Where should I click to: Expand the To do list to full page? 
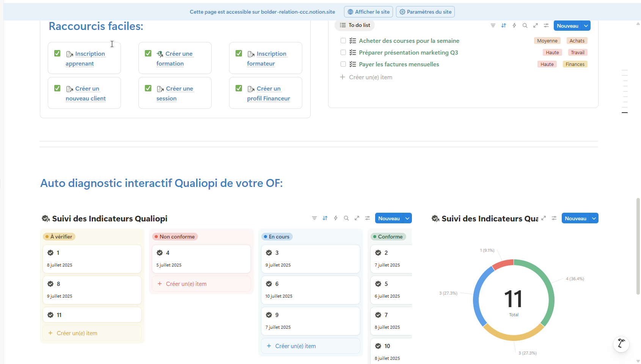point(535,26)
